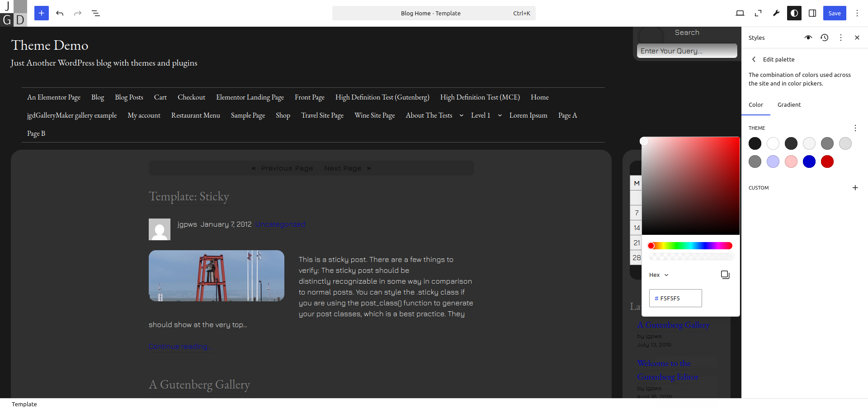
Task: Open the document overview list view
Action: (x=96, y=13)
